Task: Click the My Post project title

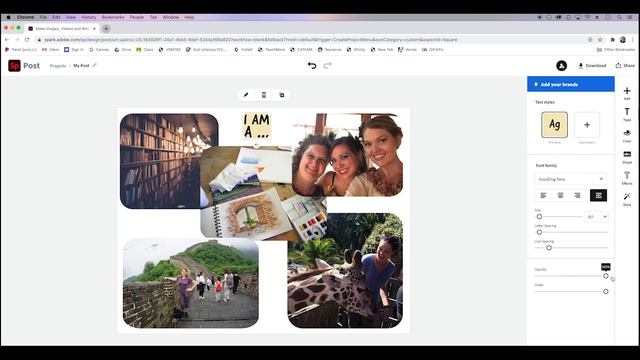Action: 81,66
